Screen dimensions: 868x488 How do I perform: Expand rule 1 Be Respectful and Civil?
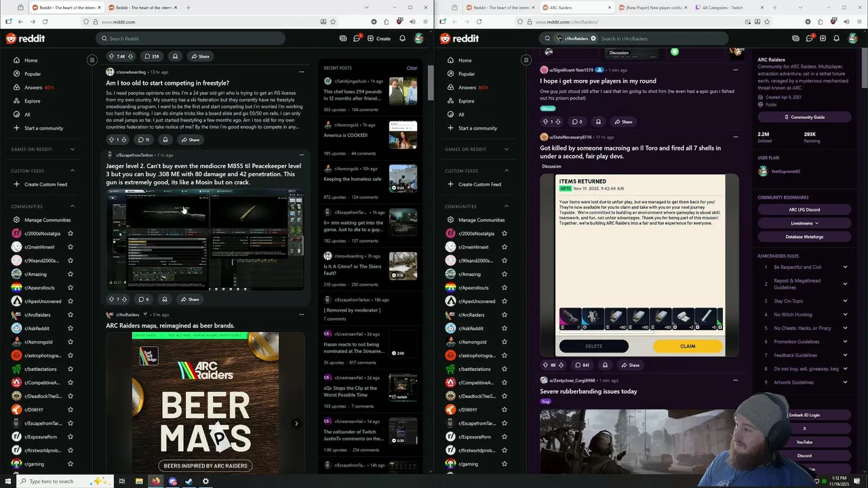[x=845, y=267]
